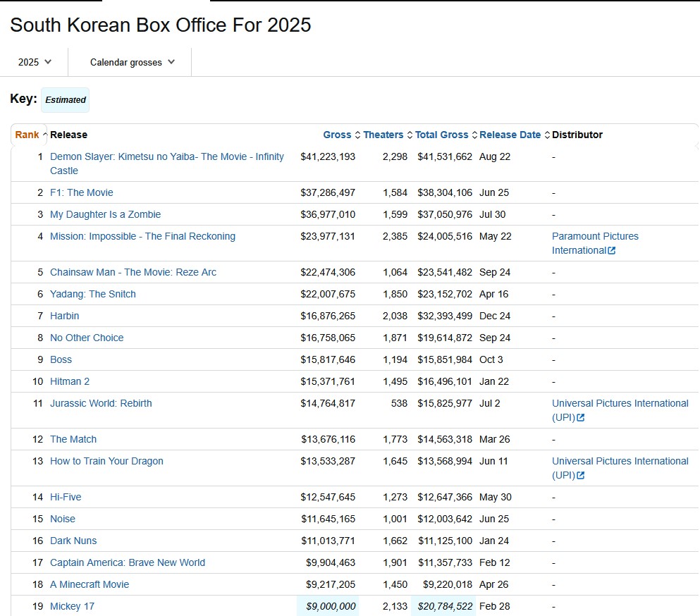This screenshot has height=616, width=700.
Task: Open My Daughter Is a Zombie link
Action: pos(105,214)
